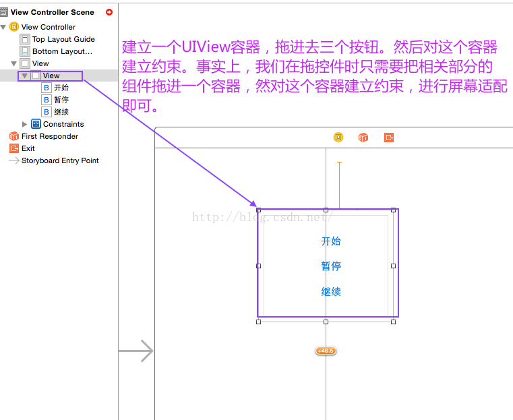Click the parent View square icon
This screenshot has width=513, height=420.
click(25, 63)
